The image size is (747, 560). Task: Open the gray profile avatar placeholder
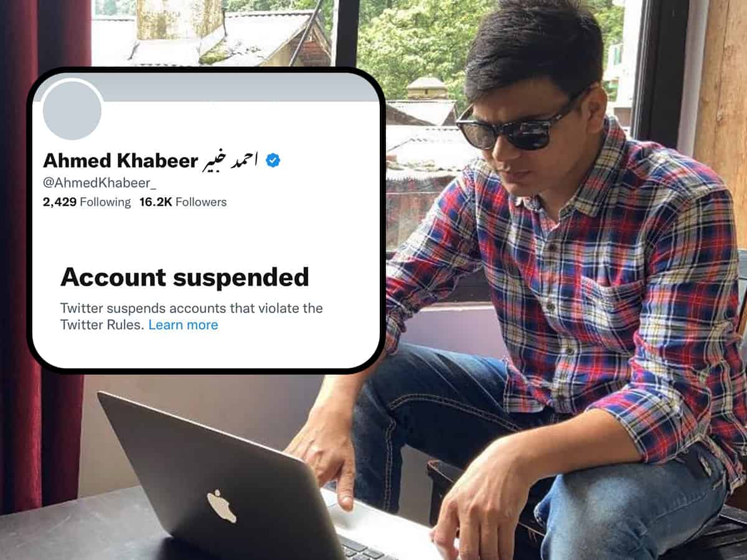[x=73, y=110]
